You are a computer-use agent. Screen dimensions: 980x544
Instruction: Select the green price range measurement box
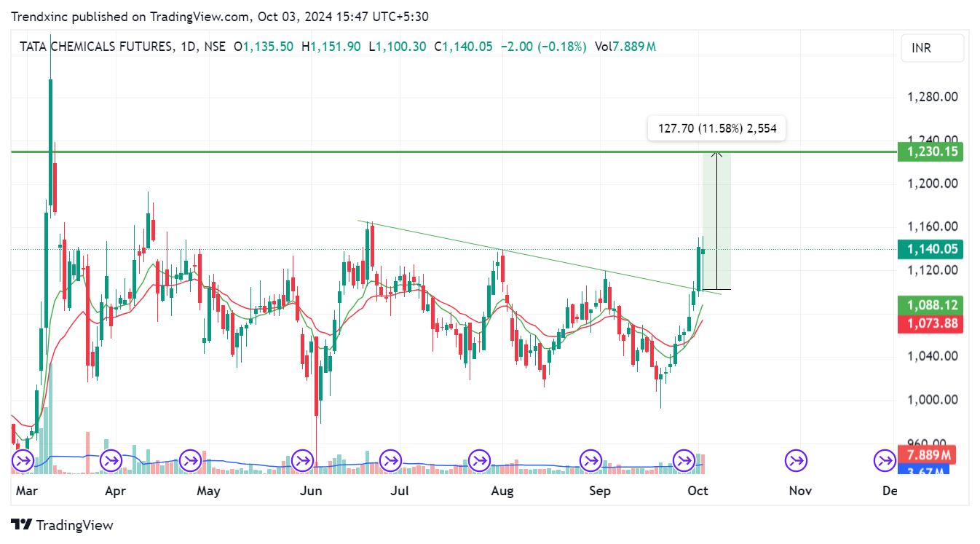[716, 221]
